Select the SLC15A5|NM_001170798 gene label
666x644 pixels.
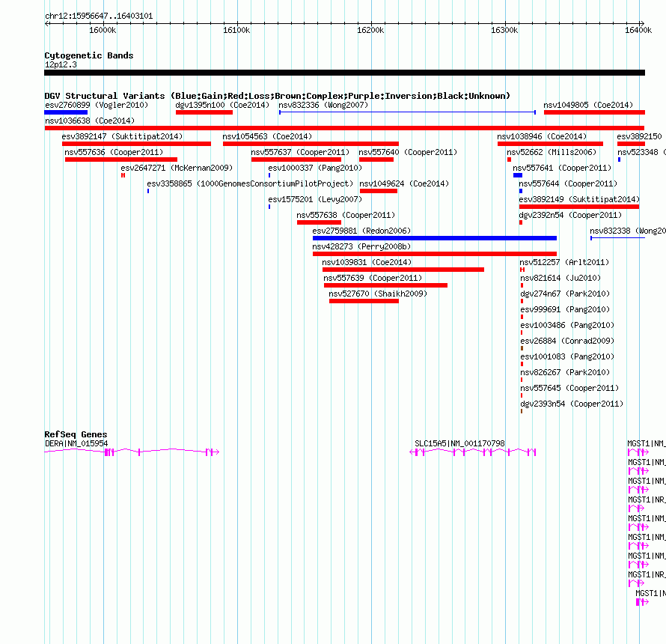point(459,443)
